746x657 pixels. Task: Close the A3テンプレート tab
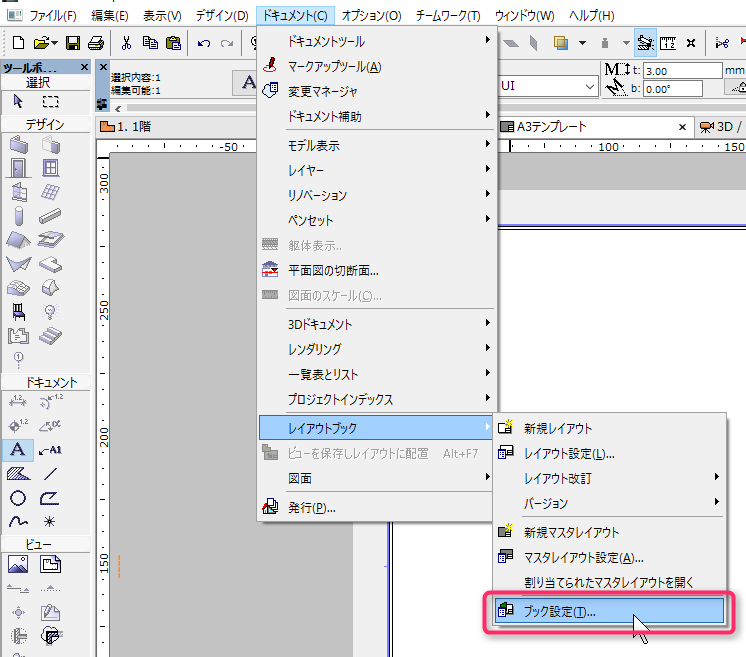(x=682, y=127)
